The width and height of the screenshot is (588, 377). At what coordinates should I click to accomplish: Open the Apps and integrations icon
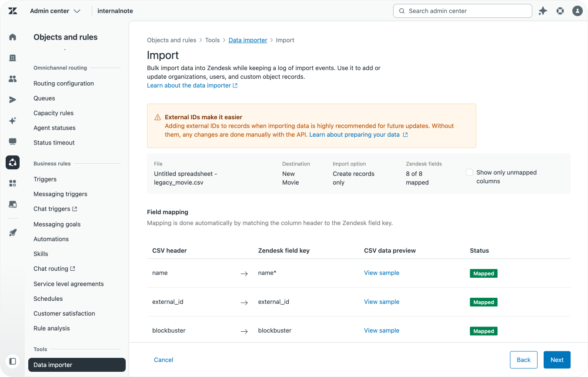click(x=13, y=183)
